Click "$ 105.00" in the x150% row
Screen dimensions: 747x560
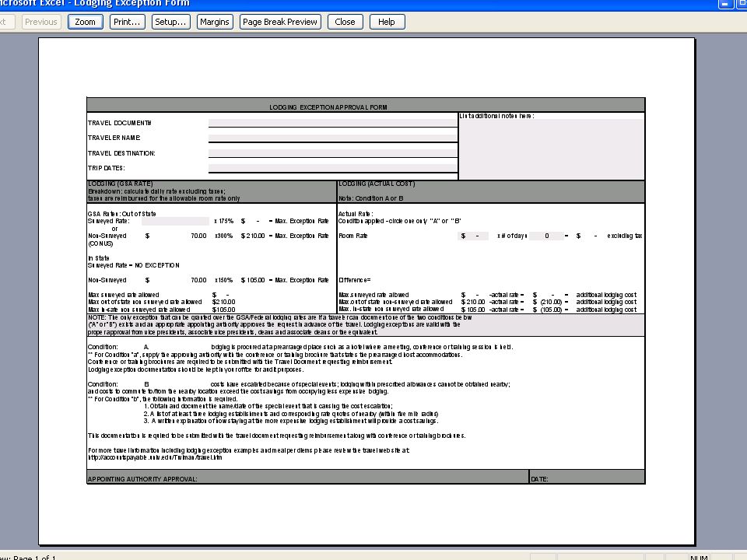tap(253, 280)
